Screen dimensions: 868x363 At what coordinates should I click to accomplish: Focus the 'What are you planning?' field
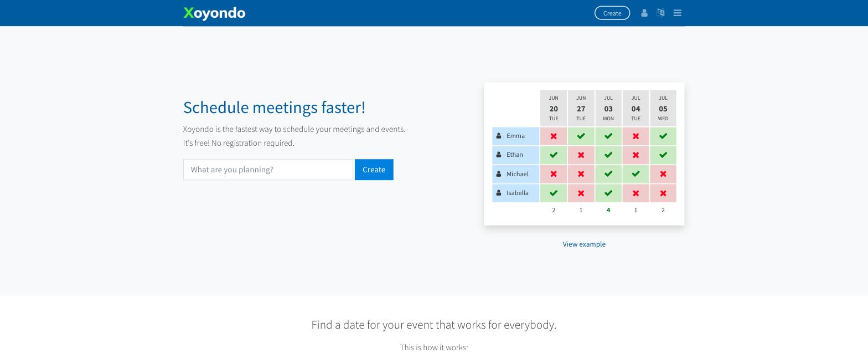coord(268,170)
